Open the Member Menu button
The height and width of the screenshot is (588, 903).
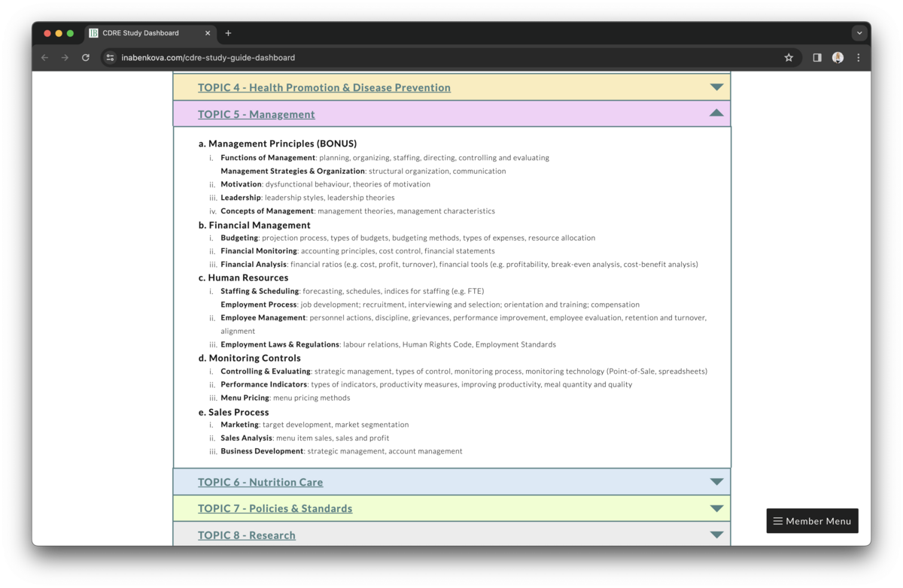812,521
